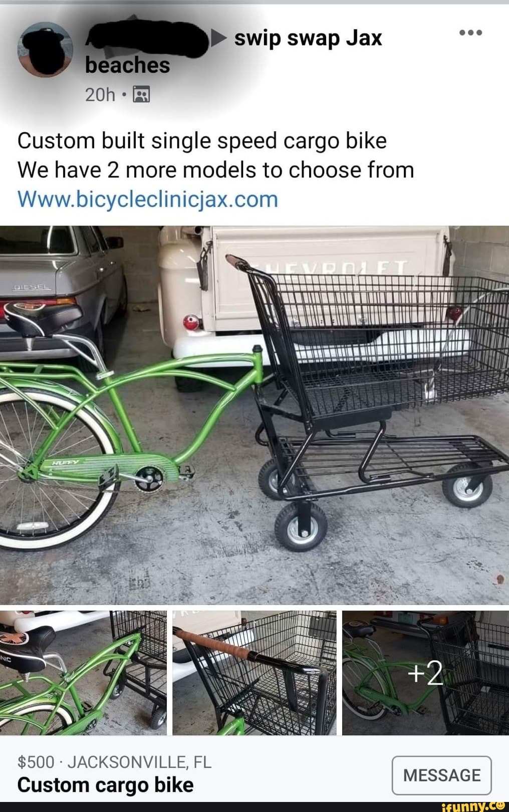Click the Custom cargo bike listing title
509x812 pixels.
point(105,785)
